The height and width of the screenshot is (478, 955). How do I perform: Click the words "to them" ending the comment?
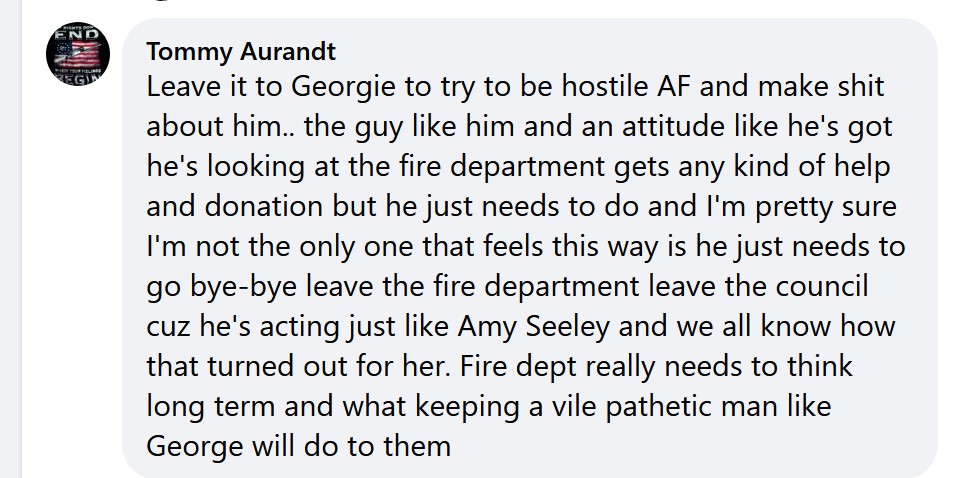[407, 445]
